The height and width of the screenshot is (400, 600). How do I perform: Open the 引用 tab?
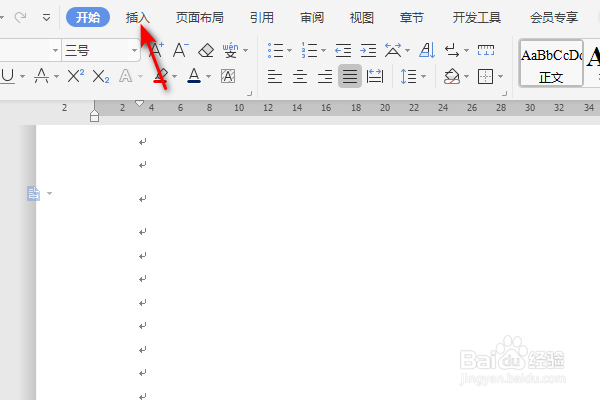point(262,18)
